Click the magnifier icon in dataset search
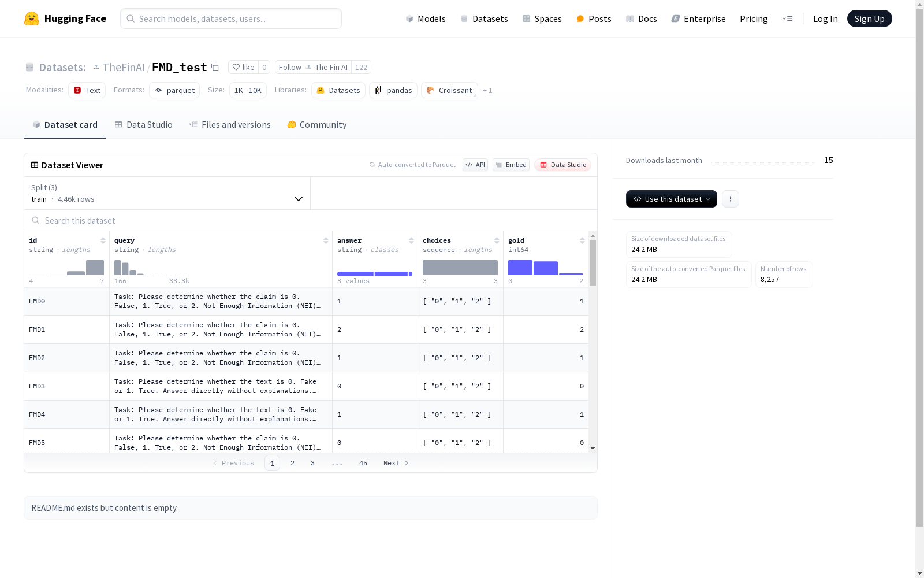The image size is (924, 578). (x=36, y=220)
